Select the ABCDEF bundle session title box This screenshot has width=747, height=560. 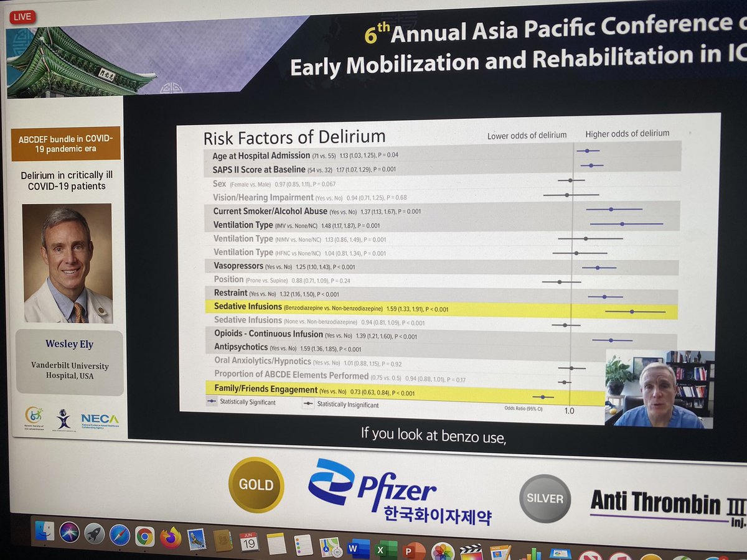(65, 143)
